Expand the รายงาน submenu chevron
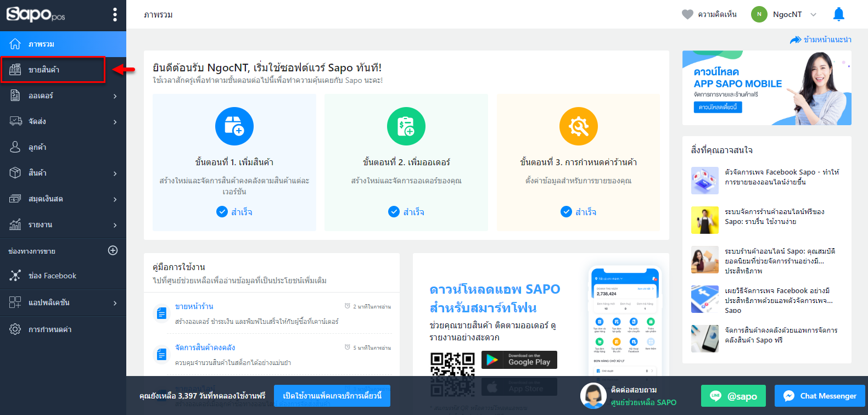This screenshot has width=868, height=415. tap(115, 225)
